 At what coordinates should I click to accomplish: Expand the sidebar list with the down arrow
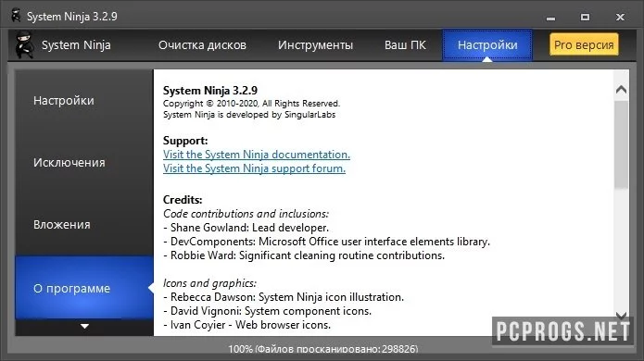click(84, 327)
